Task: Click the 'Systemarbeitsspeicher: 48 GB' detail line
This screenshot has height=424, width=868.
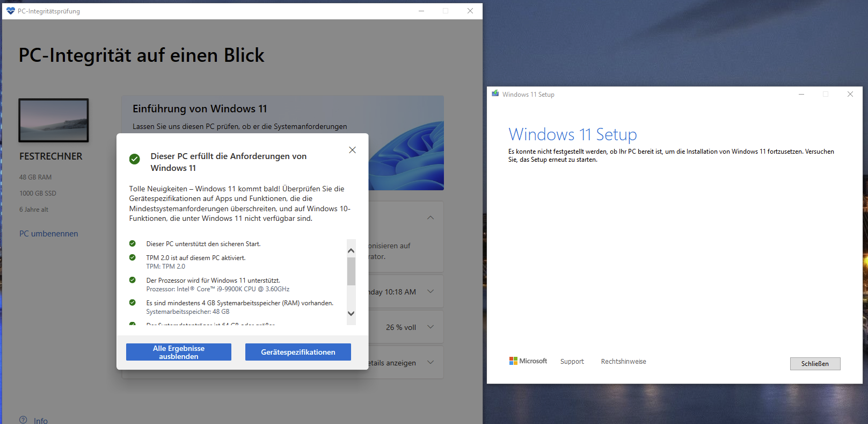Action: pyautogui.click(x=188, y=312)
